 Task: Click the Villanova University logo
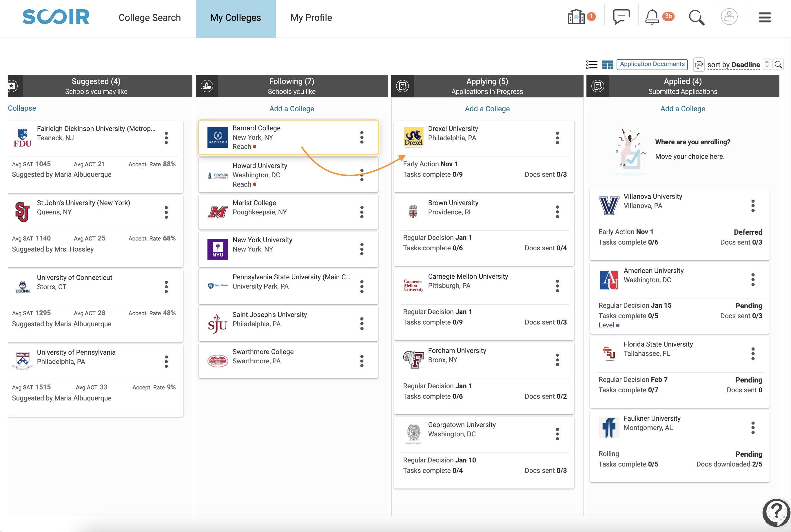[x=608, y=206]
